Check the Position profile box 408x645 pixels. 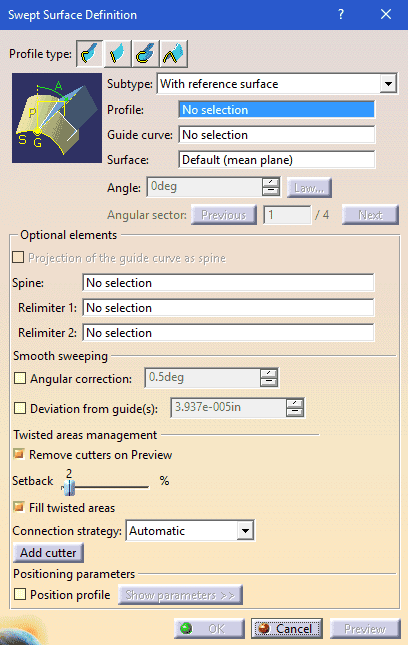point(20,594)
